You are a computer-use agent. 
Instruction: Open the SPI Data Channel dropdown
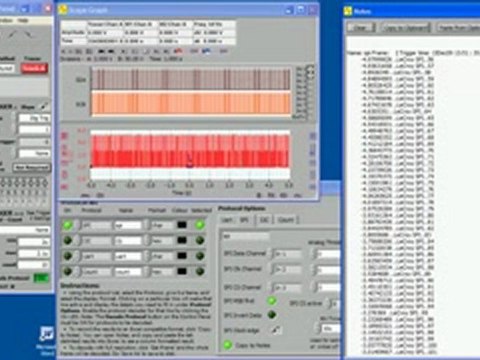click(x=287, y=254)
